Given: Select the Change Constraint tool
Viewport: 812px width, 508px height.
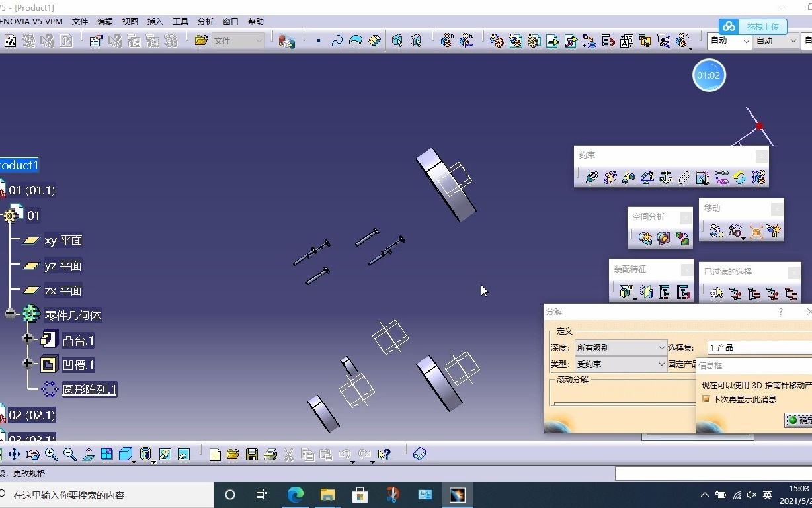Looking at the screenshot, I should pos(739,177).
